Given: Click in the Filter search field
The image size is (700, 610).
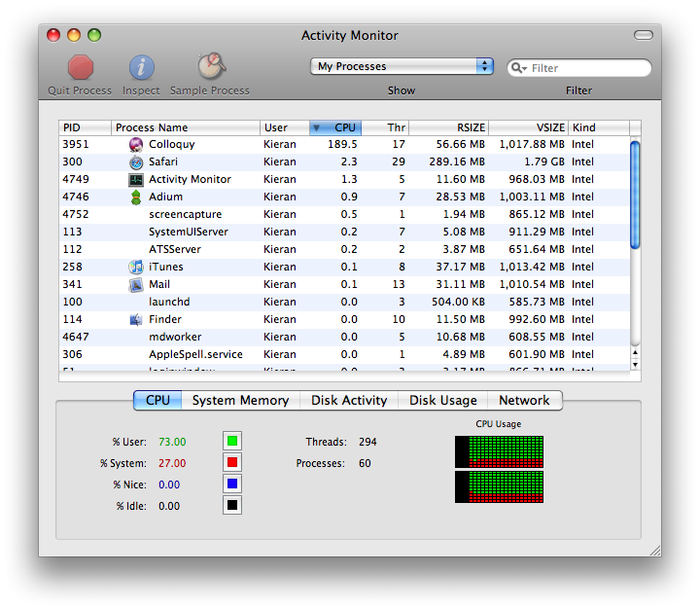Looking at the screenshot, I should tap(579, 68).
